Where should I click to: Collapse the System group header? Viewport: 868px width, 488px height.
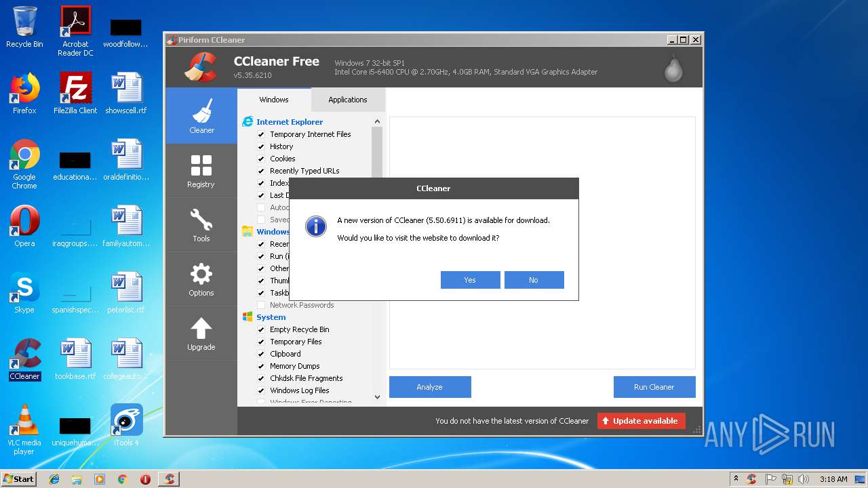coord(271,317)
